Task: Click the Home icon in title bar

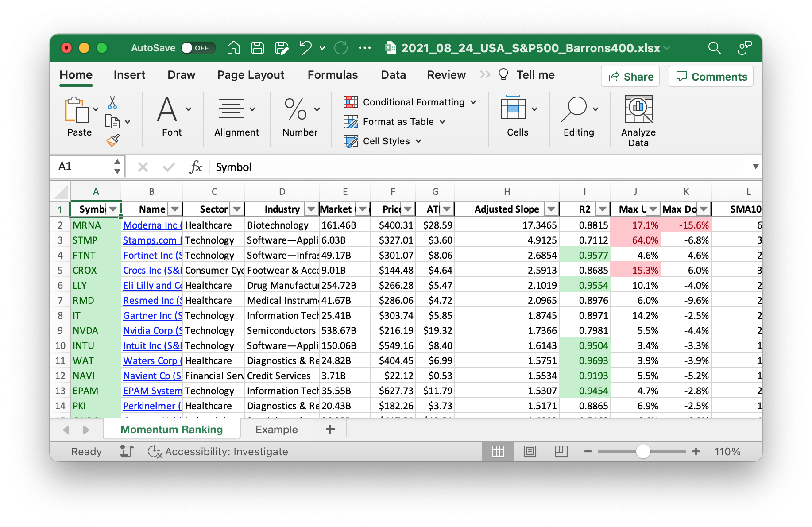Action: (x=234, y=48)
